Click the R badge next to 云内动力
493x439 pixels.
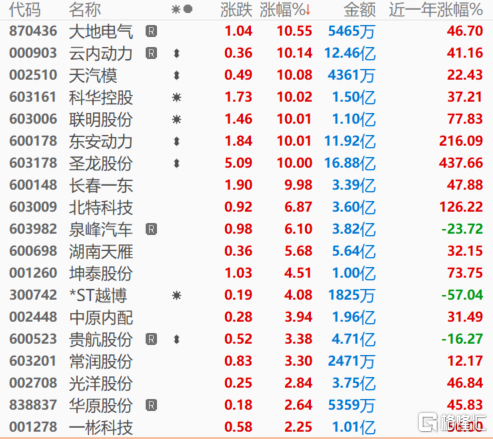pyautogui.click(x=151, y=53)
